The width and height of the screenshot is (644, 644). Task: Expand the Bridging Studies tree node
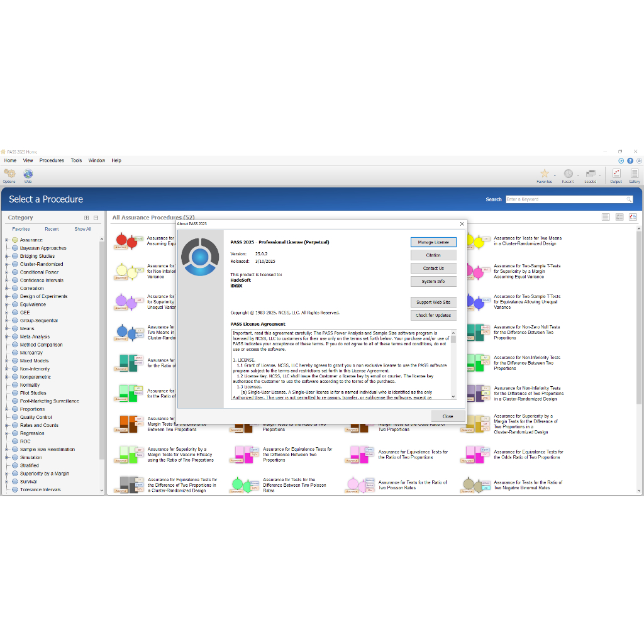tap(6, 256)
